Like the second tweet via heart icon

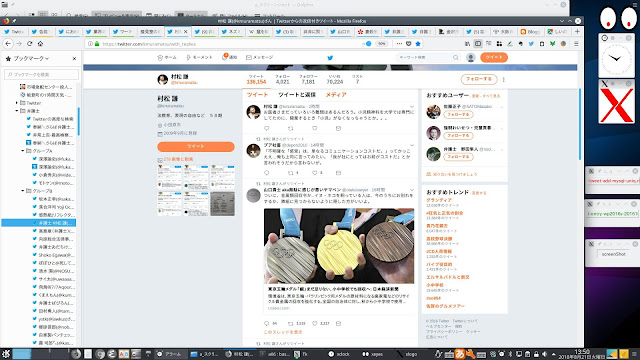[315, 173]
